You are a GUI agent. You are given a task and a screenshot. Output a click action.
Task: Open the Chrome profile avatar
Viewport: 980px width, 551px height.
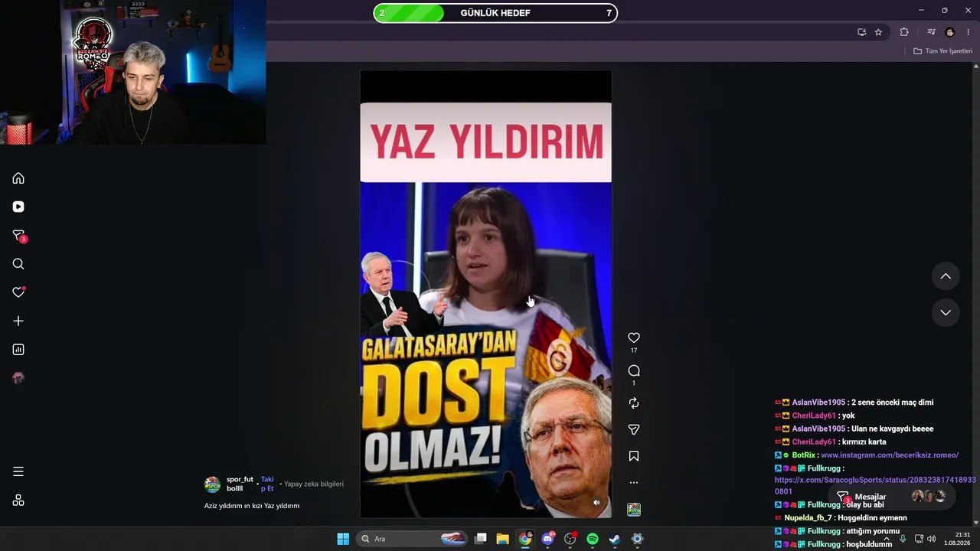950,32
